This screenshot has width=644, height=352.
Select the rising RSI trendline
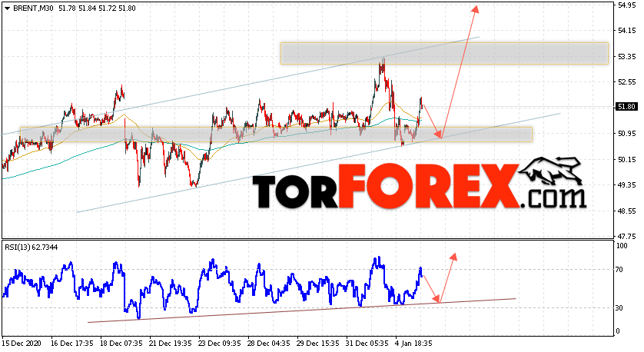coord(302,310)
